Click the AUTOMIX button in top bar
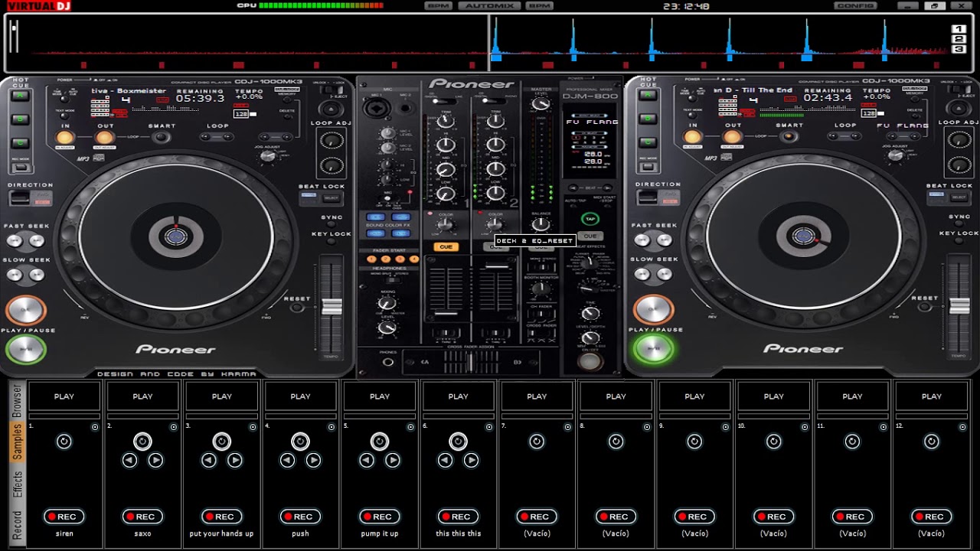 pyautogui.click(x=488, y=6)
